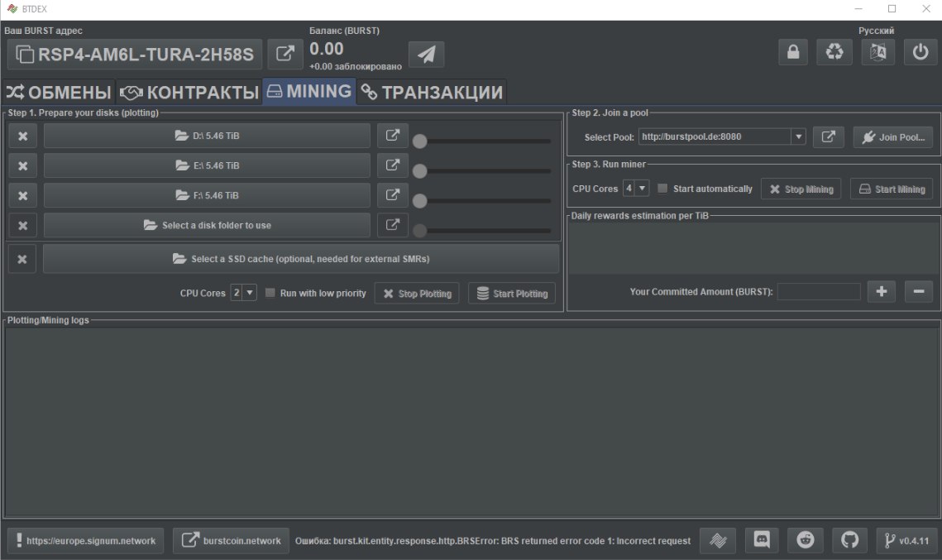This screenshot has width=942, height=560.
Task: Click the padlock lock icon
Action: [x=793, y=52]
